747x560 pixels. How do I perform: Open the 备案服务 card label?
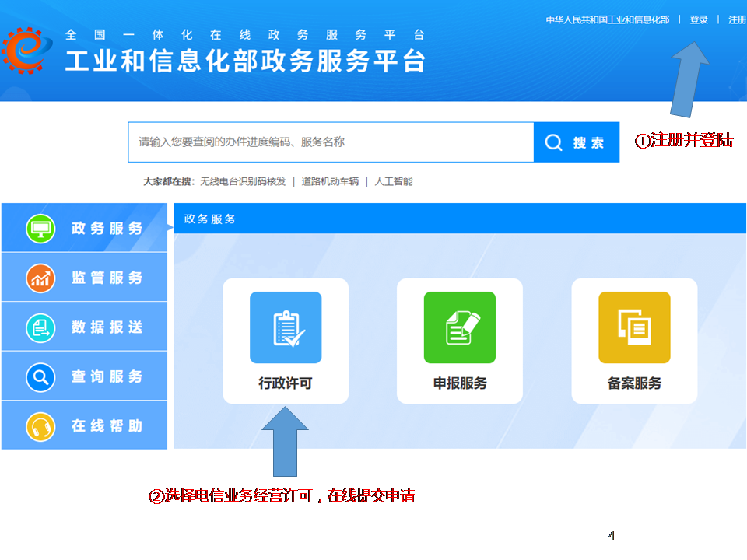(x=635, y=383)
